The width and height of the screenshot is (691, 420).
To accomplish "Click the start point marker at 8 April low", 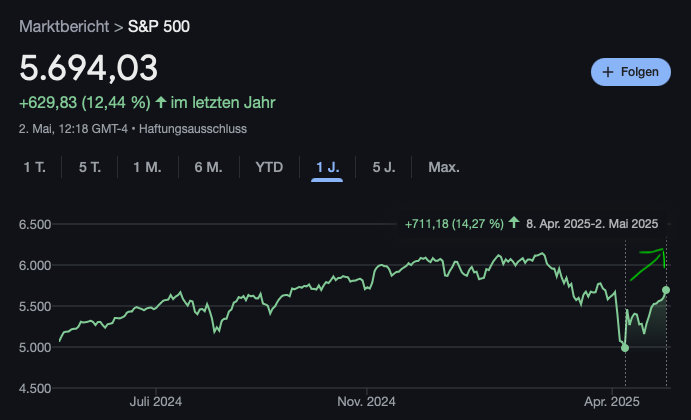I will click(x=625, y=348).
